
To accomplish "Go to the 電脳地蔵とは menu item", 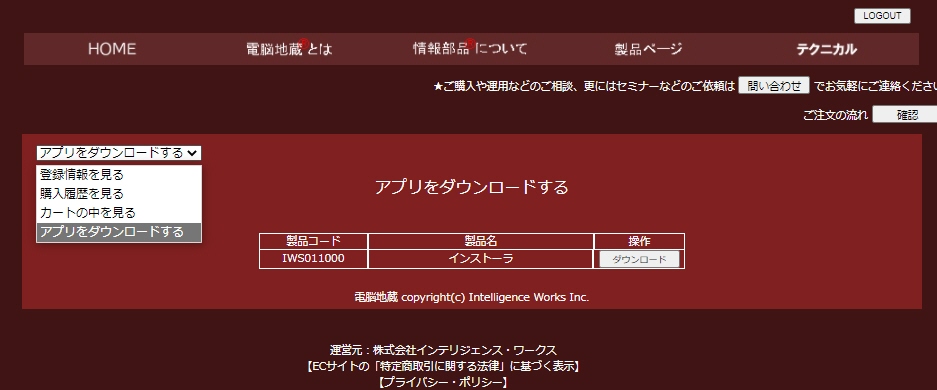I will 289,49.
